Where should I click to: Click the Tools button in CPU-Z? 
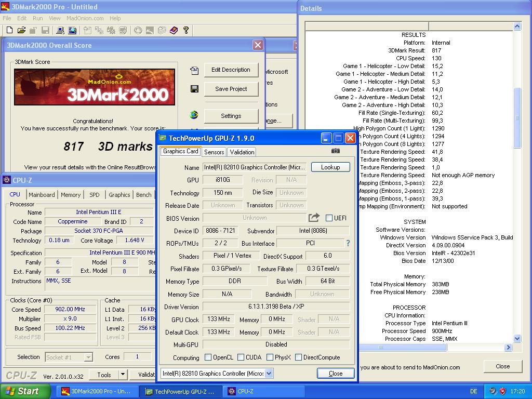104,375
